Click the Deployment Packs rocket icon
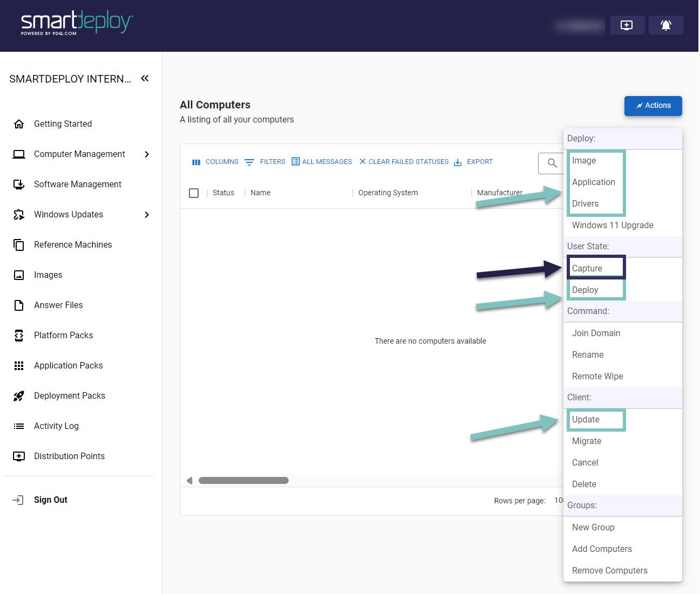 pos(19,396)
